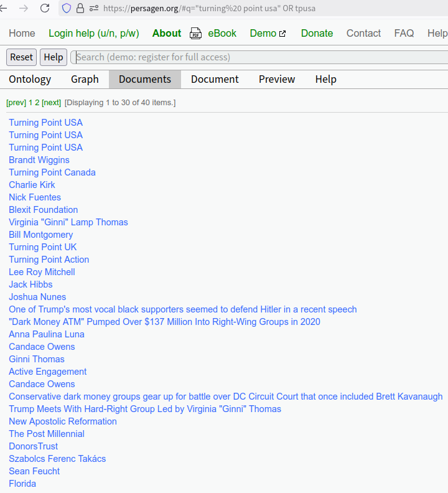
Task: Open the Lee Roy Mitchell document
Action: coord(42,272)
